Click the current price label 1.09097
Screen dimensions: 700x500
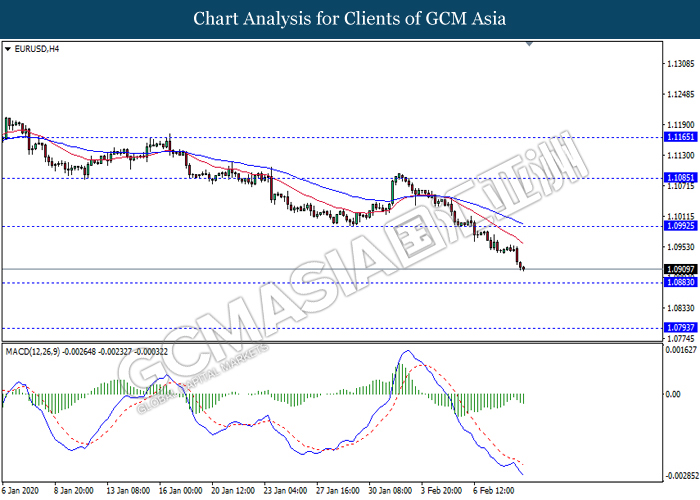coord(680,269)
